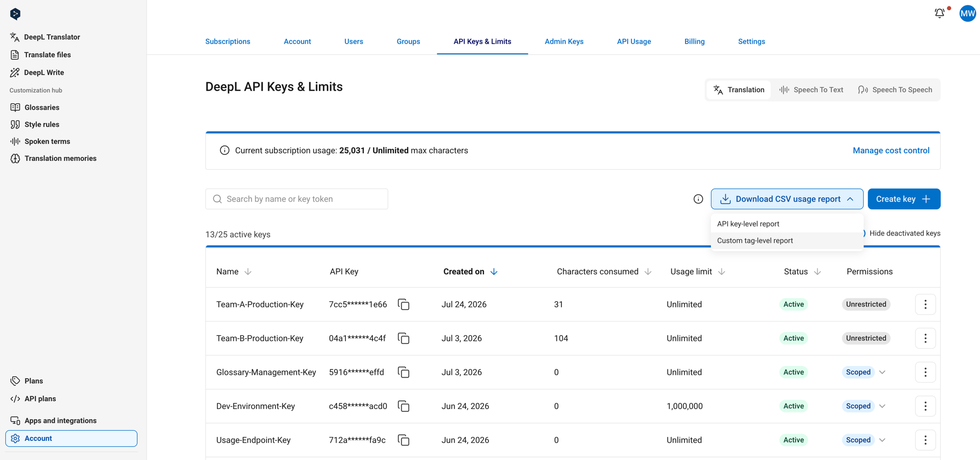980x460 pixels.
Task: Open Plans in sidebar
Action: (26, 381)
